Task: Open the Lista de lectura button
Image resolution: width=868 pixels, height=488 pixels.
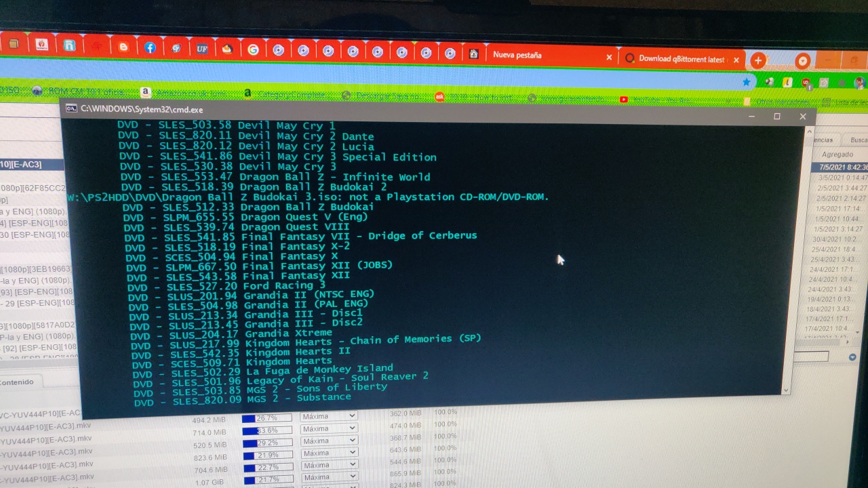Action: point(844,102)
